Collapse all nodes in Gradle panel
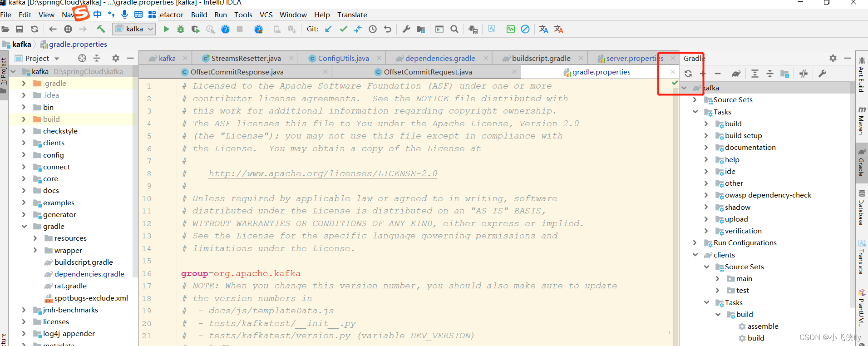This screenshot has width=868, height=346. tap(770, 74)
